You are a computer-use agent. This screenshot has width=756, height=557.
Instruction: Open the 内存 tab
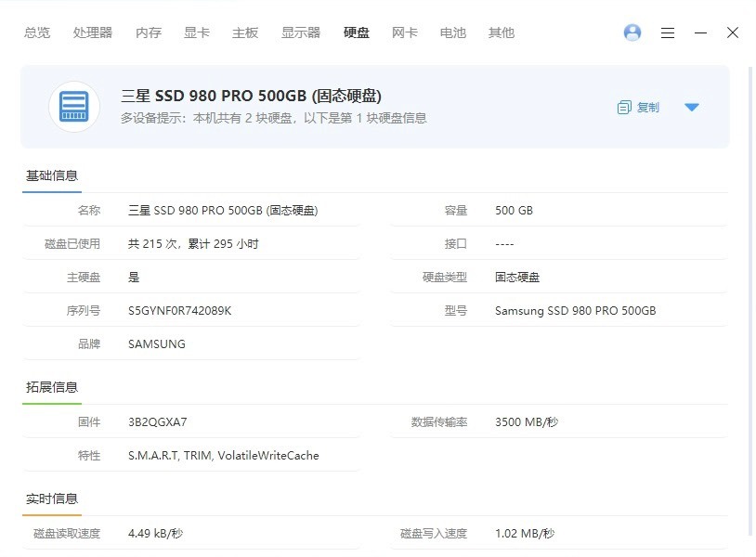pyautogui.click(x=149, y=32)
